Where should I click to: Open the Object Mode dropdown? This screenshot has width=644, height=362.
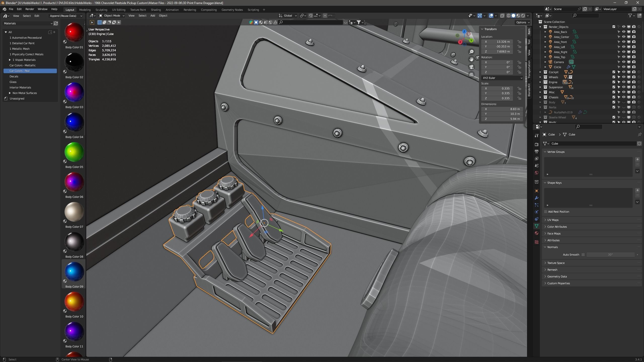(x=112, y=16)
